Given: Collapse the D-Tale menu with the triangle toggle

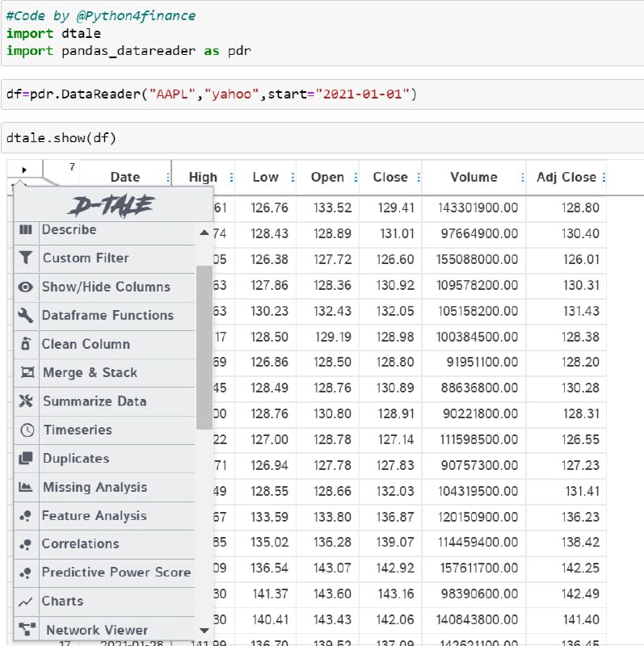Looking at the screenshot, I should (24, 170).
